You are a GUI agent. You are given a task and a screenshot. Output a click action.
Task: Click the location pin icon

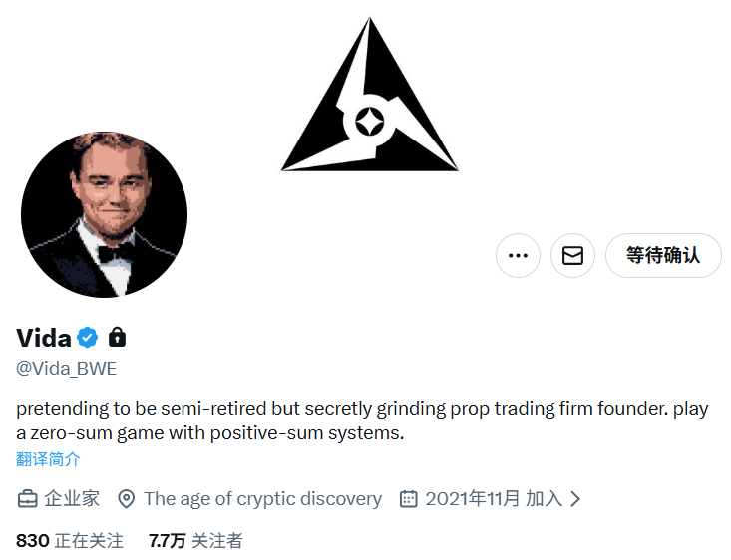127,499
